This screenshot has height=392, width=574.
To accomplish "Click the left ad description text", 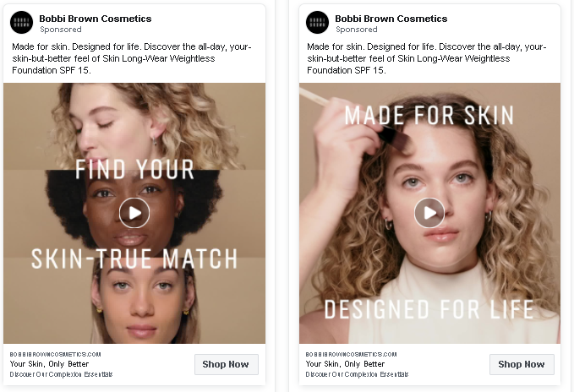I will 131,58.
